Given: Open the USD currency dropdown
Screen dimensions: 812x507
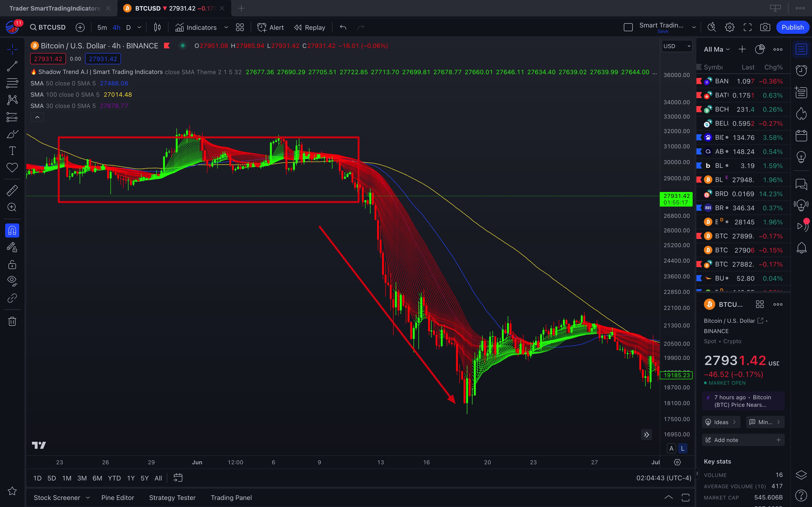Looking at the screenshot, I should point(676,46).
